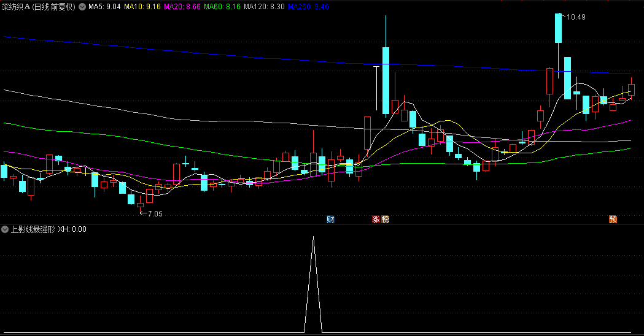
Task: Click the MA120: 8.30 label
Action: pyautogui.click(x=264, y=7)
